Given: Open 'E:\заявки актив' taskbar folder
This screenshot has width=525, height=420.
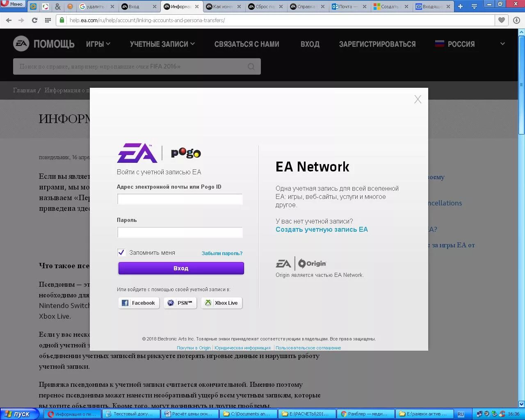Looking at the screenshot, I should pos(425,414).
